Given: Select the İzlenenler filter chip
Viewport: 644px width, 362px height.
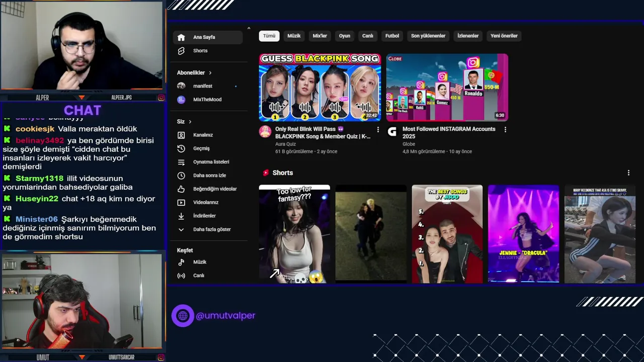Looking at the screenshot, I should [x=468, y=36].
